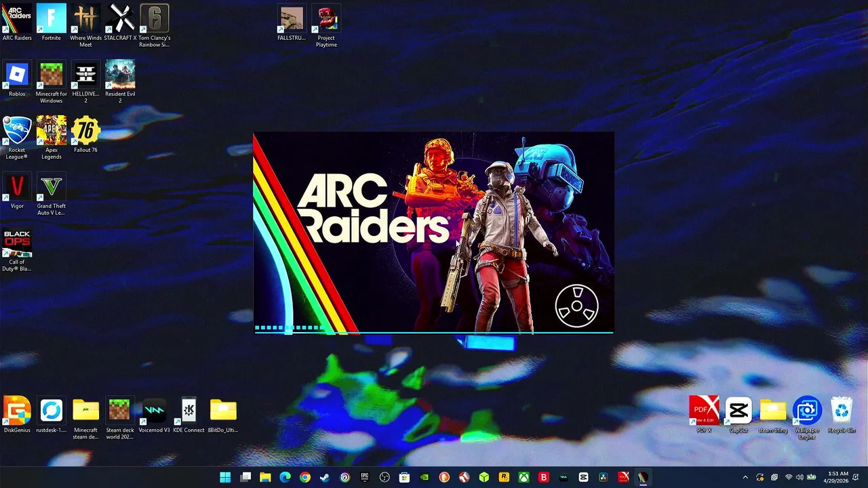868x488 pixels.
Task: Switch to the running ARC Raiders taskbar icon
Action: [643, 477]
